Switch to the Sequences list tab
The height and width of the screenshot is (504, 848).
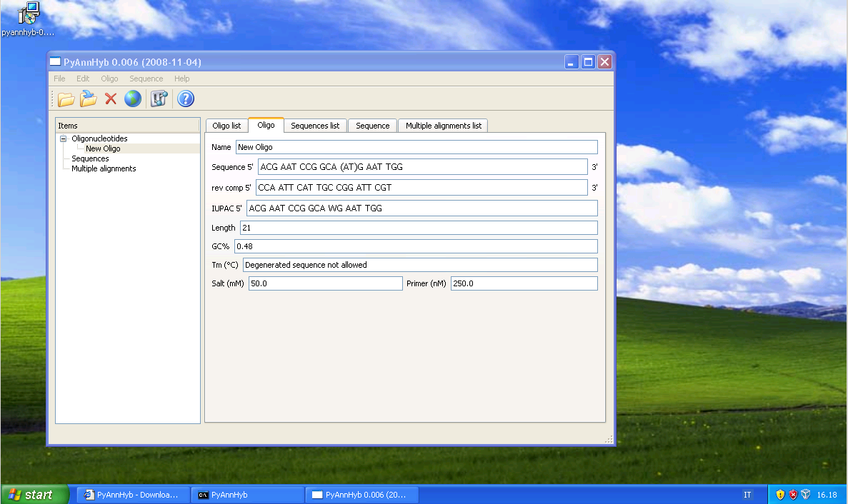(x=315, y=126)
